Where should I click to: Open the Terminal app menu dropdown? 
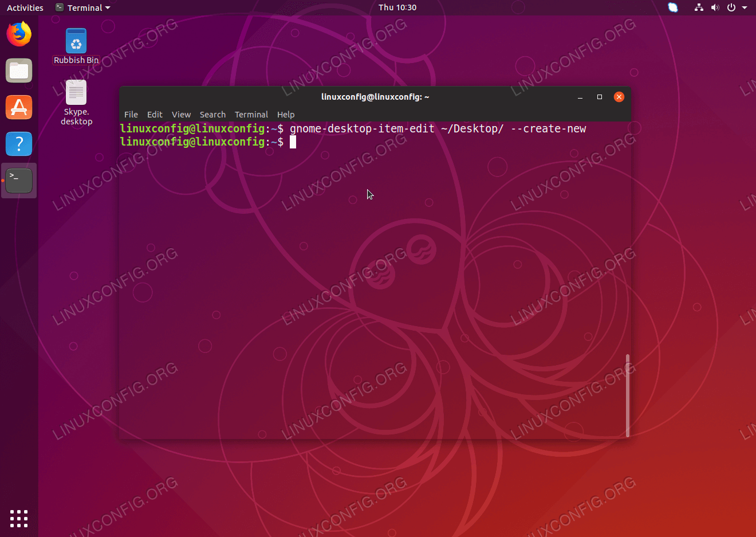[x=82, y=7]
